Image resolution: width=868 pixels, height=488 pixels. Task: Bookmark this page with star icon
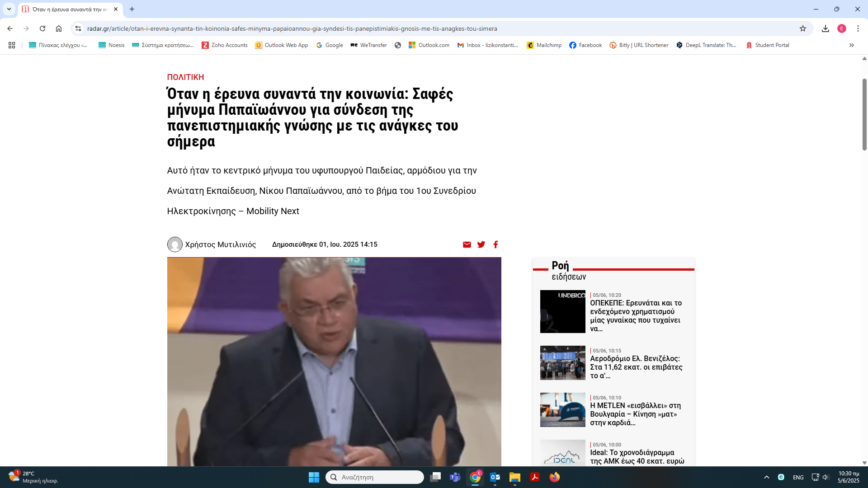pos(803,28)
